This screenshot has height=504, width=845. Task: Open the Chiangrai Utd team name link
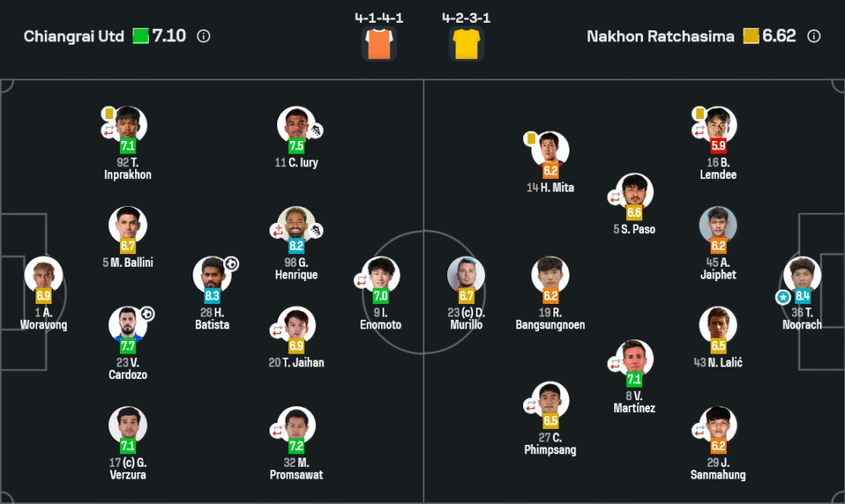[x=74, y=36]
